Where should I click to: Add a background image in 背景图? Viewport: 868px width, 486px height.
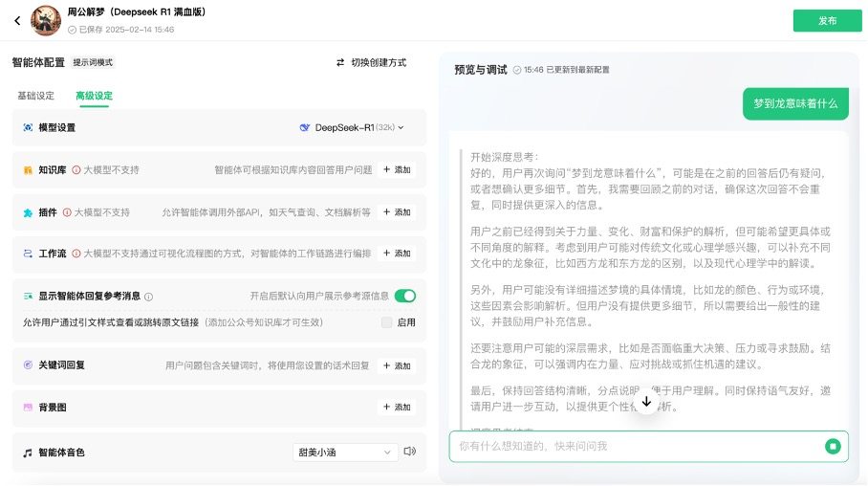pos(397,407)
